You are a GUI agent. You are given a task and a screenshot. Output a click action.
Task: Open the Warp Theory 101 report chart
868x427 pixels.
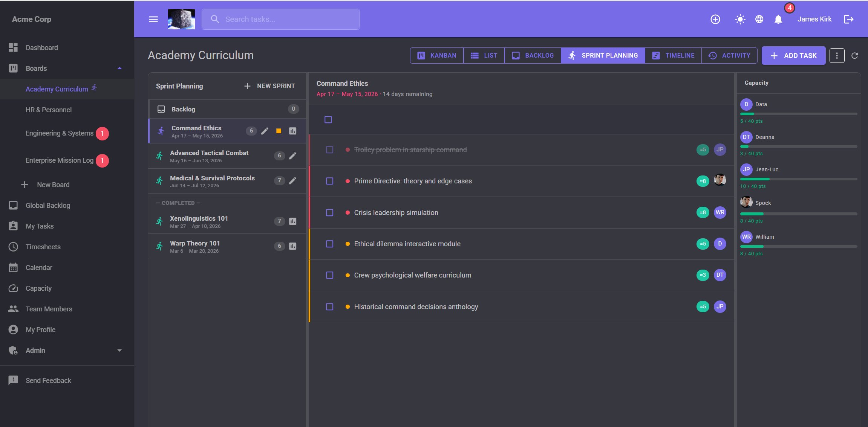tap(292, 246)
